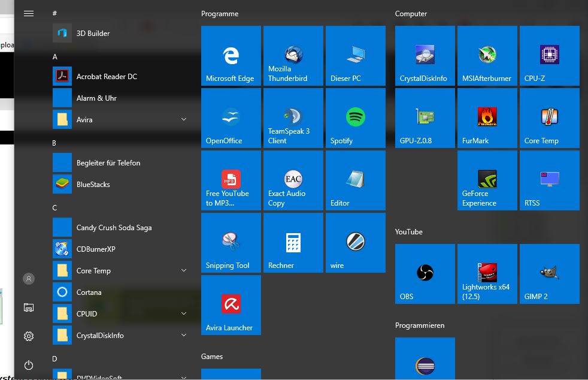
Task: Open Lightworks x64 (12.5) tile
Action: coord(487,274)
